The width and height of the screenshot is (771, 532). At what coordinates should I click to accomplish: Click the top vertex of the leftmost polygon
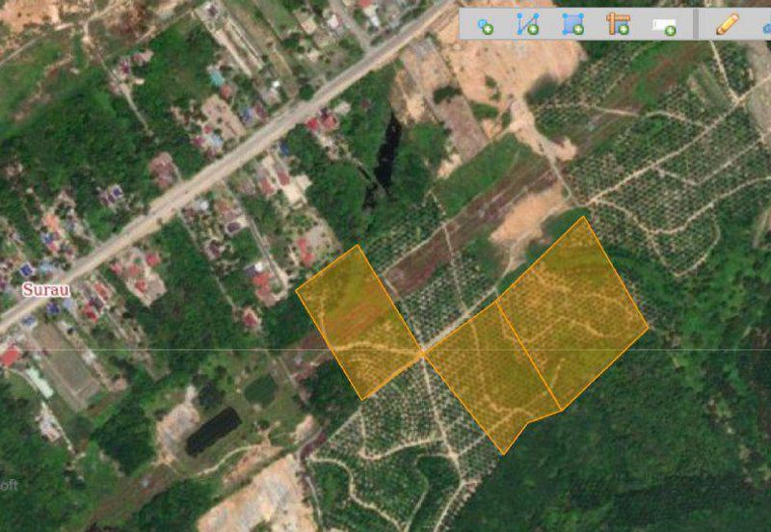pyautogui.click(x=358, y=245)
